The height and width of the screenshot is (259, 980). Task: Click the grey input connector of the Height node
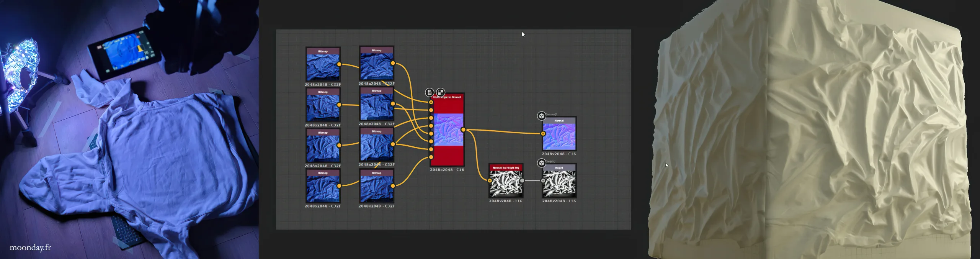tap(543, 180)
